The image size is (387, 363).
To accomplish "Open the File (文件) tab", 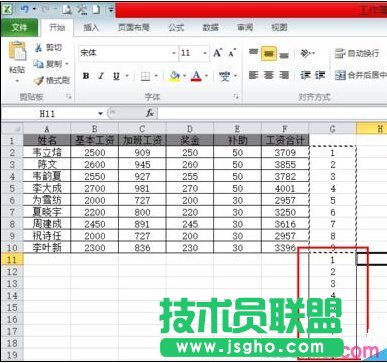I will (x=19, y=28).
